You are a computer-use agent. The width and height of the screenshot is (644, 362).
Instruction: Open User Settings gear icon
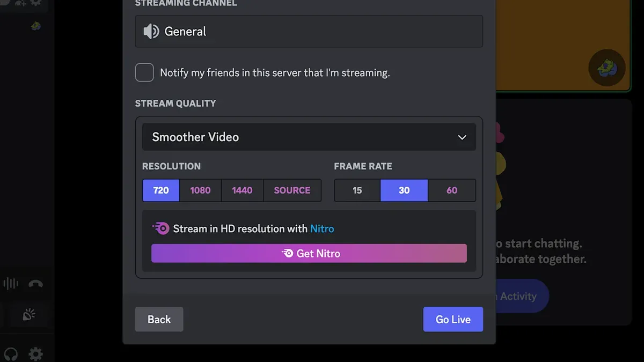click(35, 354)
